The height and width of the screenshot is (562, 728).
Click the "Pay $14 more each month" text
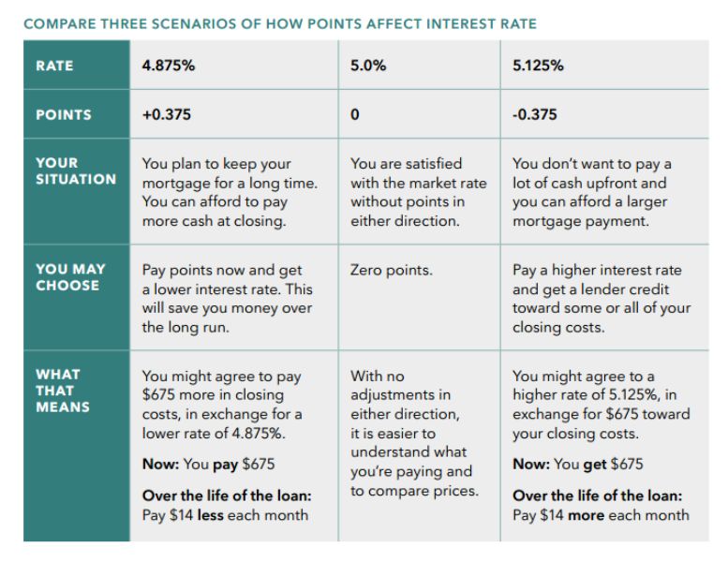[x=600, y=515]
